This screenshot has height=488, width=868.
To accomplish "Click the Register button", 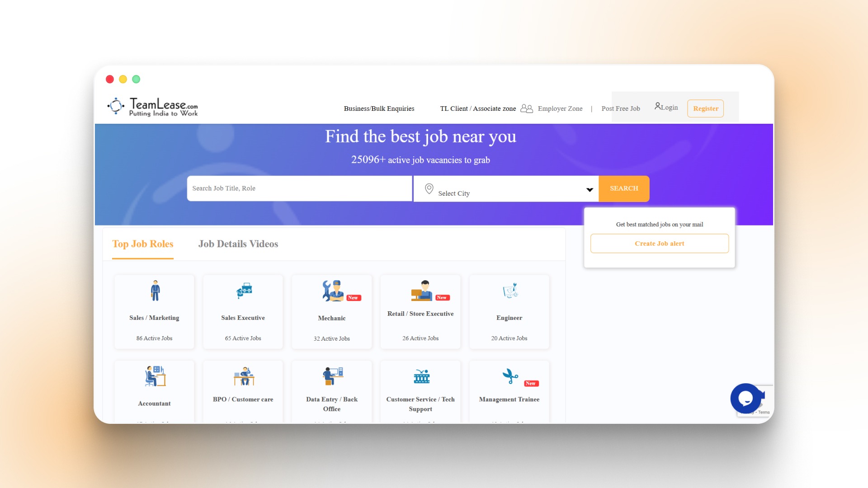I will (x=705, y=108).
